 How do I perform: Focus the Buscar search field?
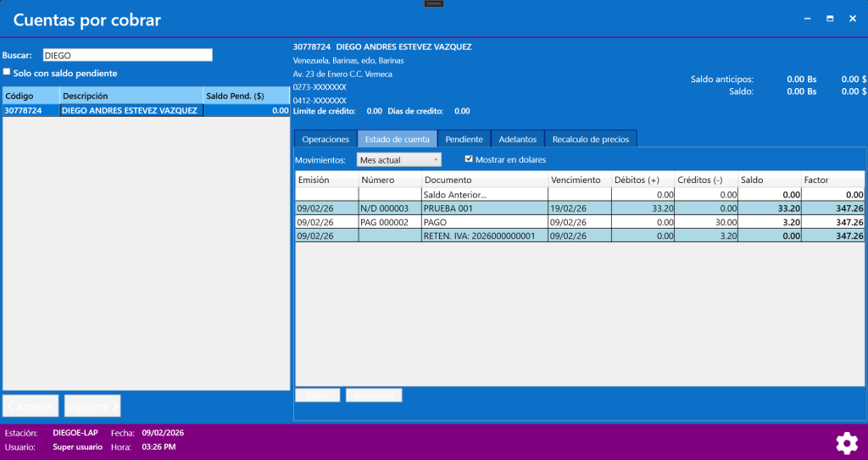126,55
